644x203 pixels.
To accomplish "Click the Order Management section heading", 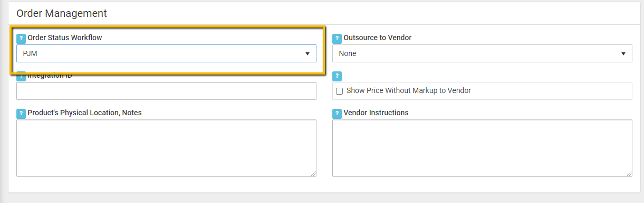I will point(62,13).
